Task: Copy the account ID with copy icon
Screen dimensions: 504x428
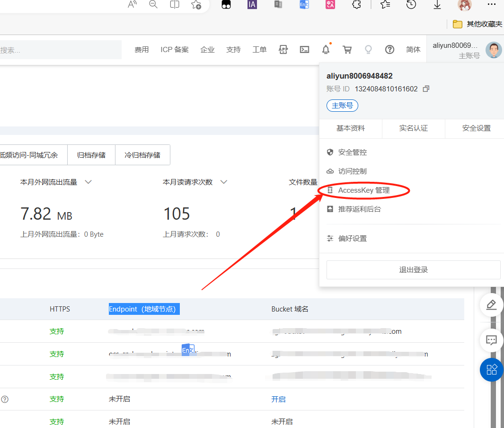Action: click(x=426, y=89)
